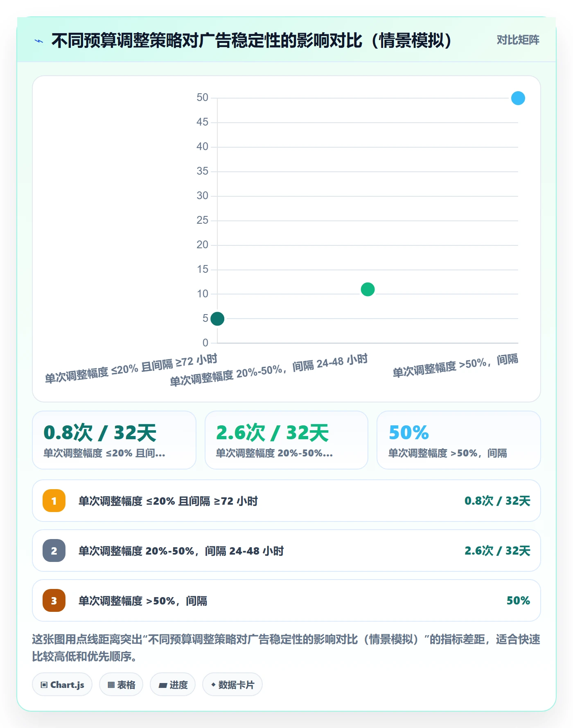The image size is (573, 728).
Task: Click the 2.6次 / 32天 value in row 2
Action: (x=497, y=551)
